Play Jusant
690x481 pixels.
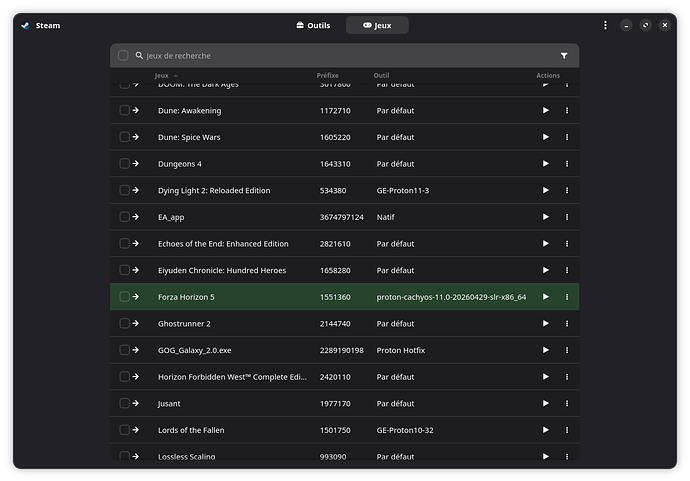tap(545, 403)
